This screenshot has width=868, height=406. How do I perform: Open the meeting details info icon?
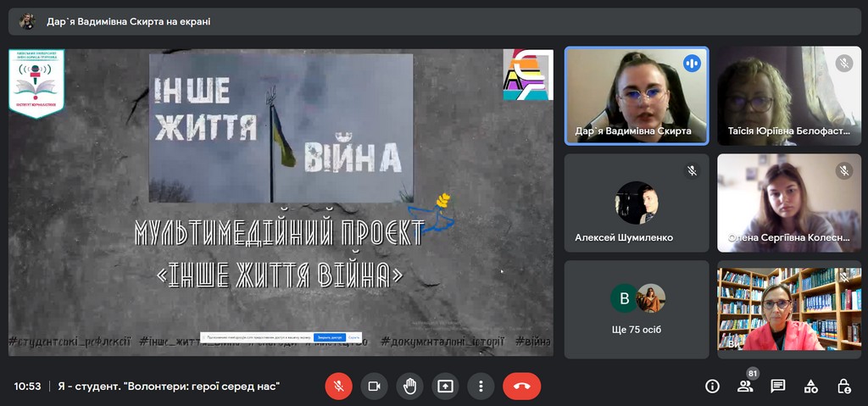712,387
